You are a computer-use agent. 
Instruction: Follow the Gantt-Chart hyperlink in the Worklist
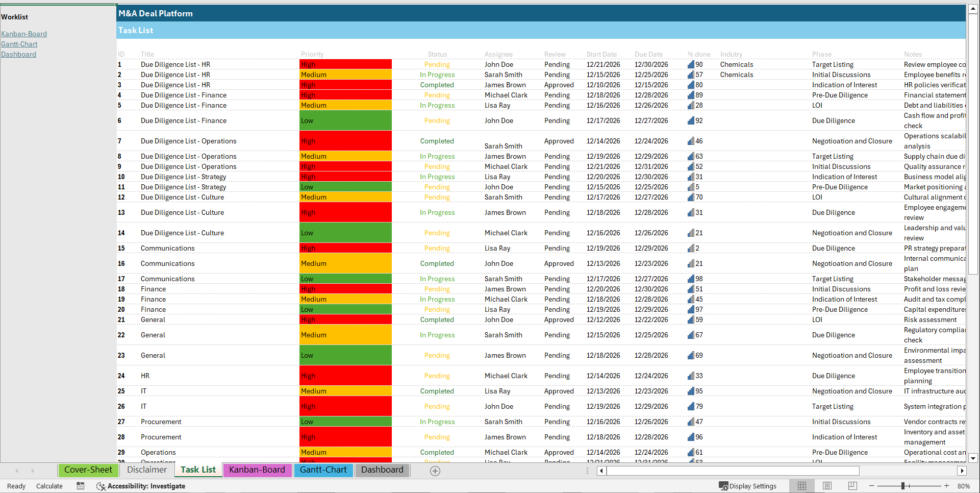[19, 44]
